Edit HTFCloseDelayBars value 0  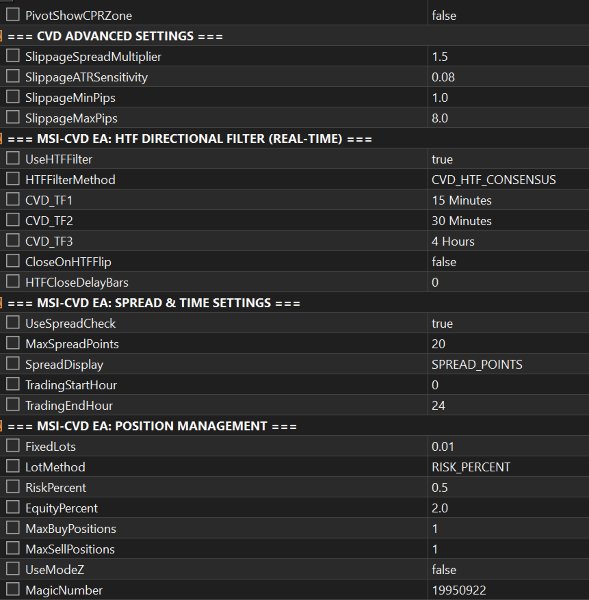coord(435,282)
